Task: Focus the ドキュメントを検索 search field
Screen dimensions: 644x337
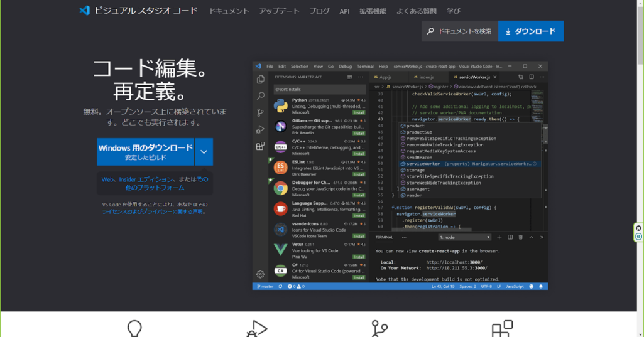Action: 459,31
